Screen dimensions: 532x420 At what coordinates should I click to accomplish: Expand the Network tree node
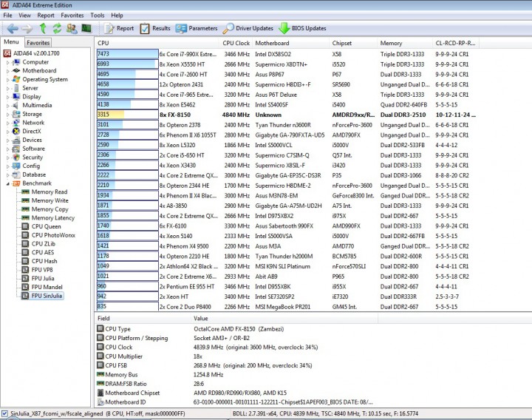[x=7, y=123]
